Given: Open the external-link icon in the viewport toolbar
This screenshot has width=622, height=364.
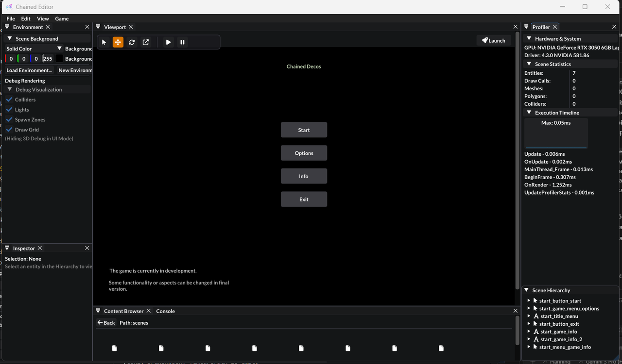Looking at the screenshot, I should (x=146, y=42).
